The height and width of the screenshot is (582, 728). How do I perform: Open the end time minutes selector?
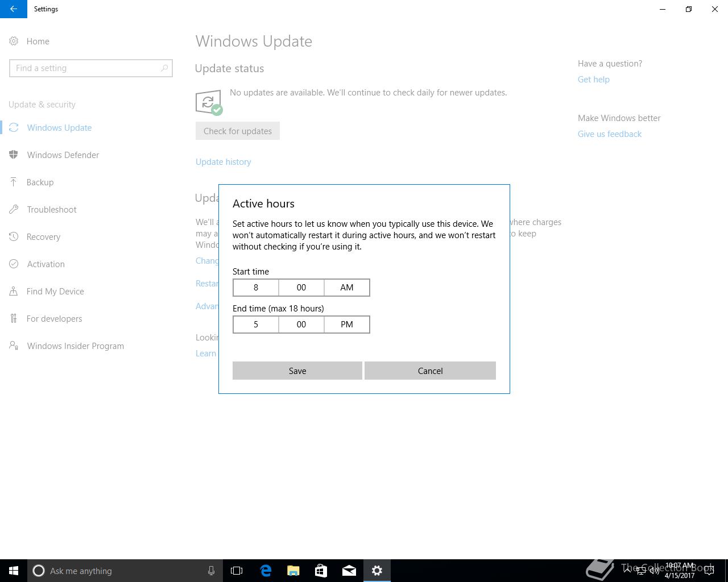[x=301, y=325]
